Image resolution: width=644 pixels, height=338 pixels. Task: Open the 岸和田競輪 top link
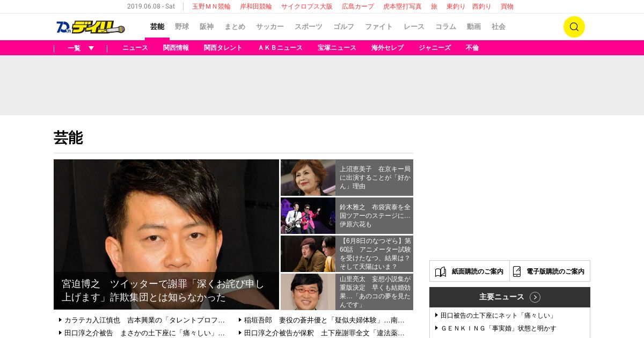[x=256, y=6]
